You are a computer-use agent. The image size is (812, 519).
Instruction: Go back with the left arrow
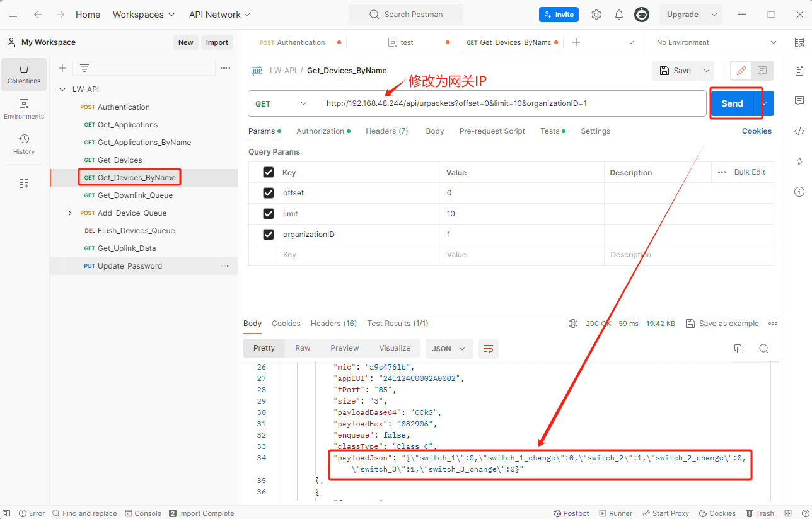[x=38, y=15]
